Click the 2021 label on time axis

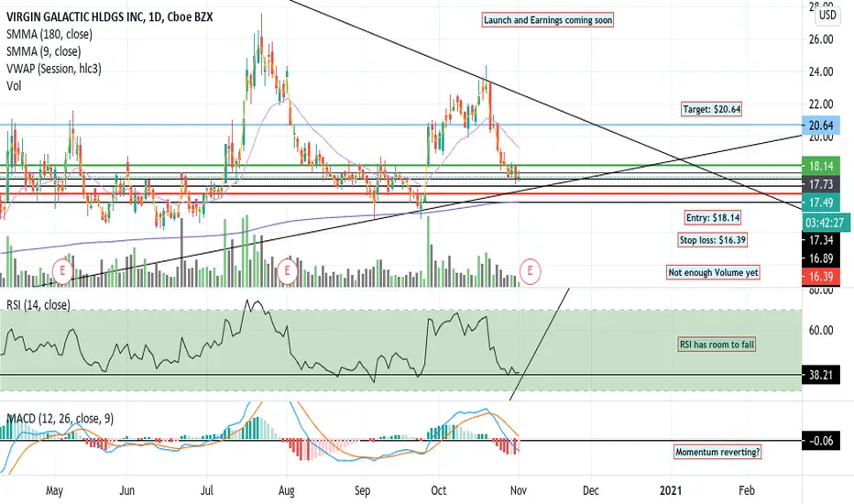click(671, 490)
